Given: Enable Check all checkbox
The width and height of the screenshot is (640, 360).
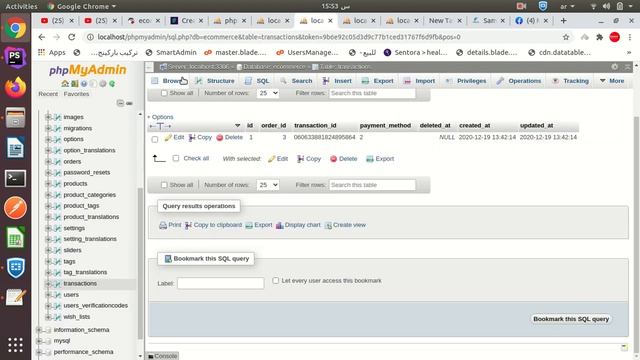Looking at the screenshot, I should coord(176,158).
